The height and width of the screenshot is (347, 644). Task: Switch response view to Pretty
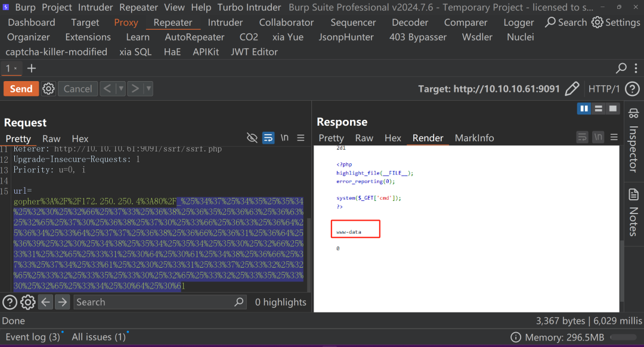tap(331, 138)
